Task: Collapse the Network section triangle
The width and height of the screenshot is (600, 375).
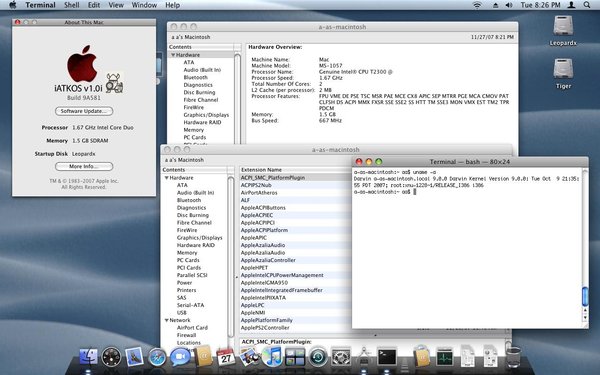Action: pyautogui.click(x=166, y=320)
